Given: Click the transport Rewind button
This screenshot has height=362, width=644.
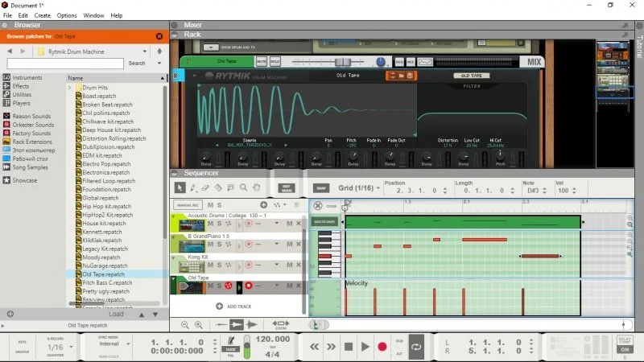Looking at the screenshot, I should click(314, 347).
